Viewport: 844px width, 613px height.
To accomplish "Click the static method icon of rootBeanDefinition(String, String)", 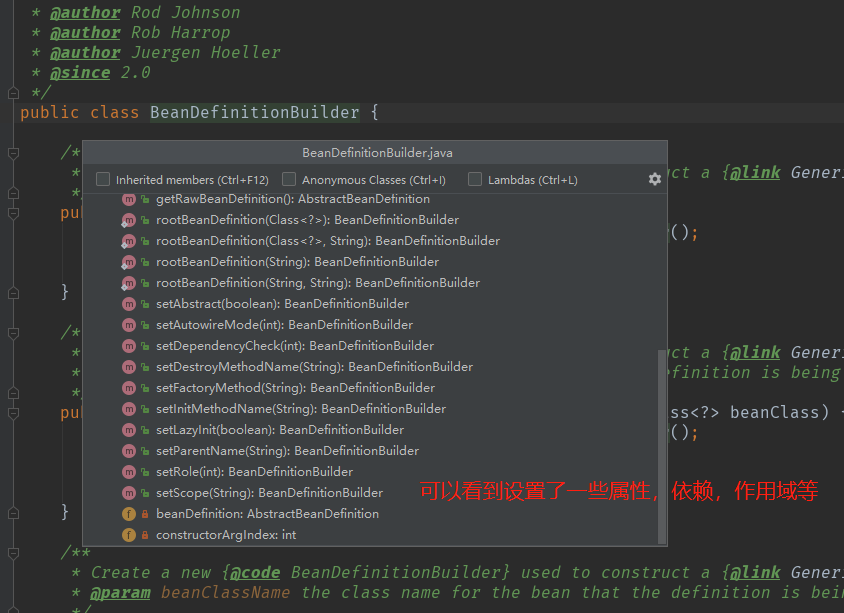I will click(129, 283).
